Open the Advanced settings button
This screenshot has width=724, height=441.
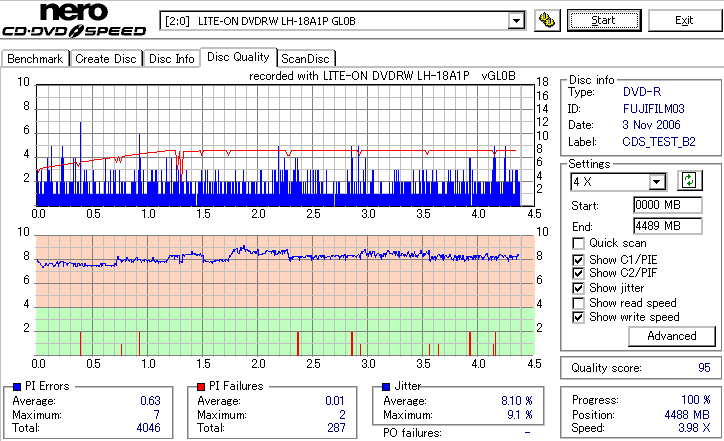tap(671, 336)
